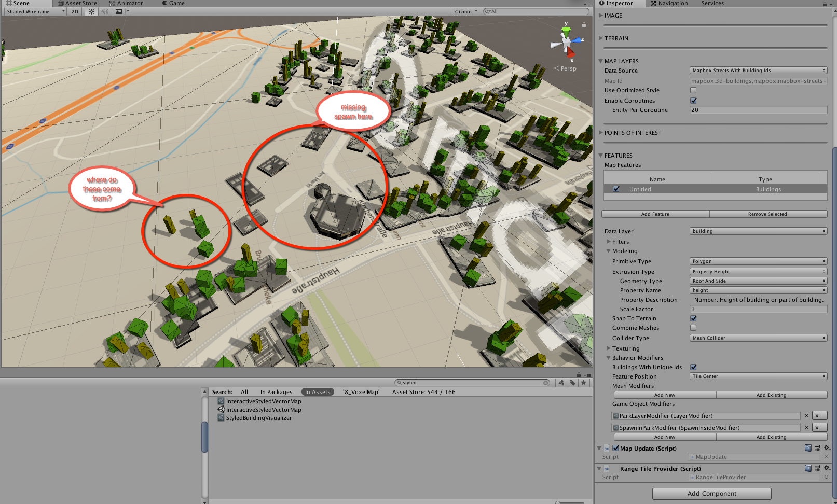Click the Add Feature button
Image resolution: width=837 pixels, height=504 pixels.
(655, 214)
